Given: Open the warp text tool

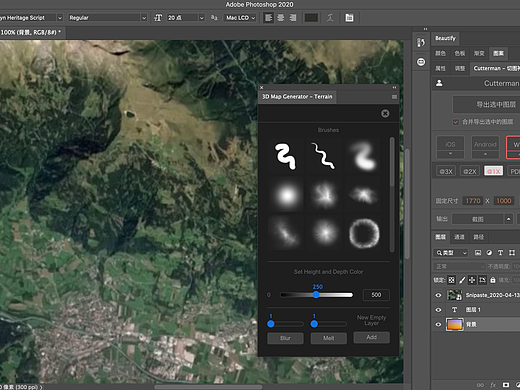Looking at the screenshot, I should click(330, 18).
